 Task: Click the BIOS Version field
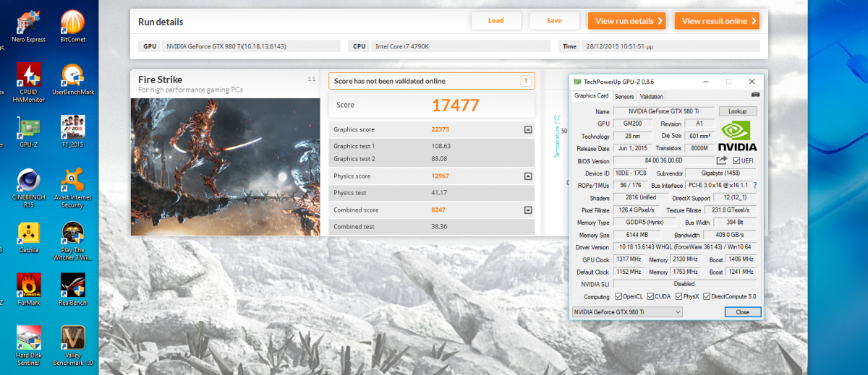pos(663,160)
